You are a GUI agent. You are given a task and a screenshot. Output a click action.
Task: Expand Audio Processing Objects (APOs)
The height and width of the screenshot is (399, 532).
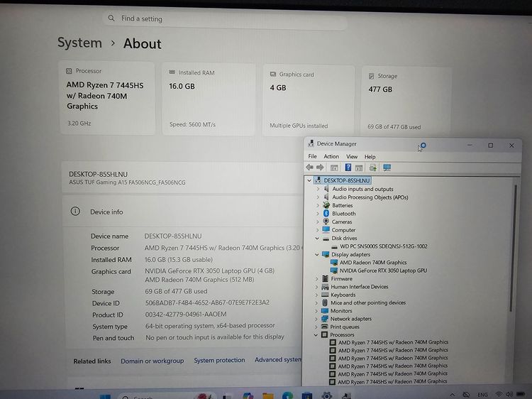pyautogui.click(x=318, y=197)
